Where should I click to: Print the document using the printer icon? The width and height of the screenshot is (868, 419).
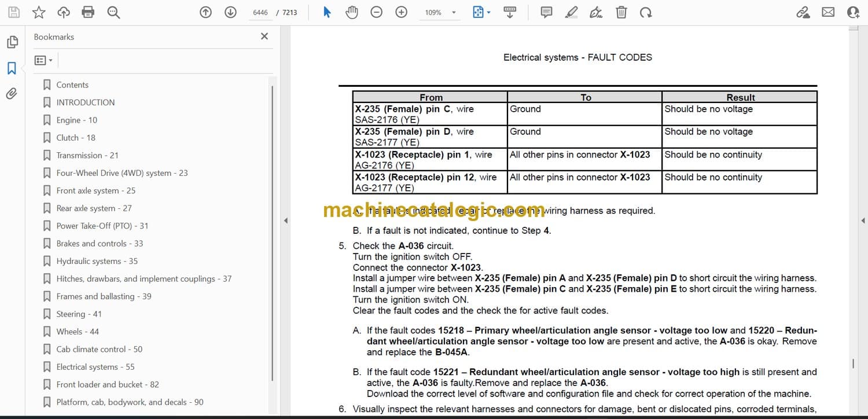[88, 12]
